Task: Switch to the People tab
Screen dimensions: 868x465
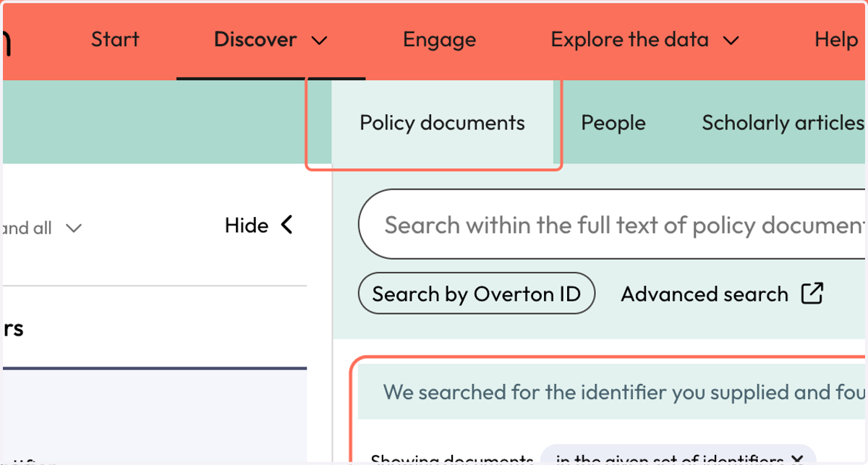Action: click(x=613, y=123)
